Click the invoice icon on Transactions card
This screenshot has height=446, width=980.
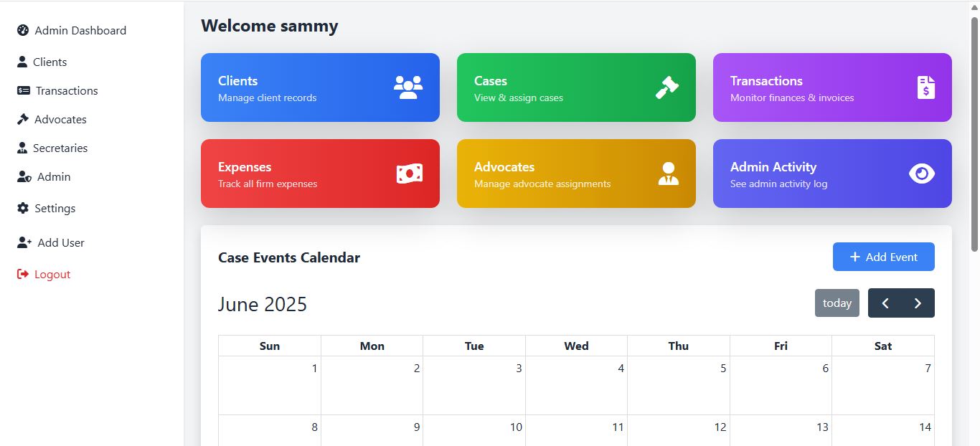(x=926, y=87)
